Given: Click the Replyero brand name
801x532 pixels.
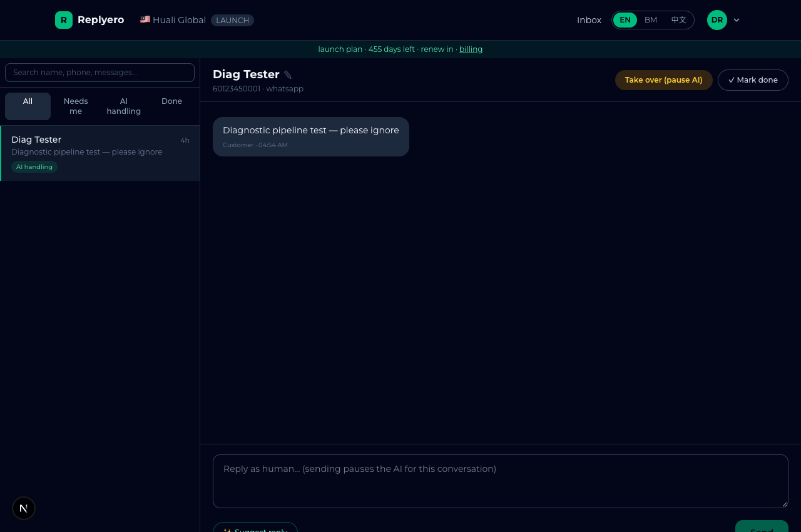Looking at the screenshot, I should click(x=101, y=20).
